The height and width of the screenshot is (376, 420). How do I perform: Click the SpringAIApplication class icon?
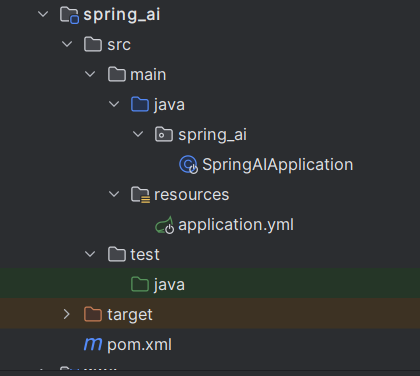pos(188,165)
